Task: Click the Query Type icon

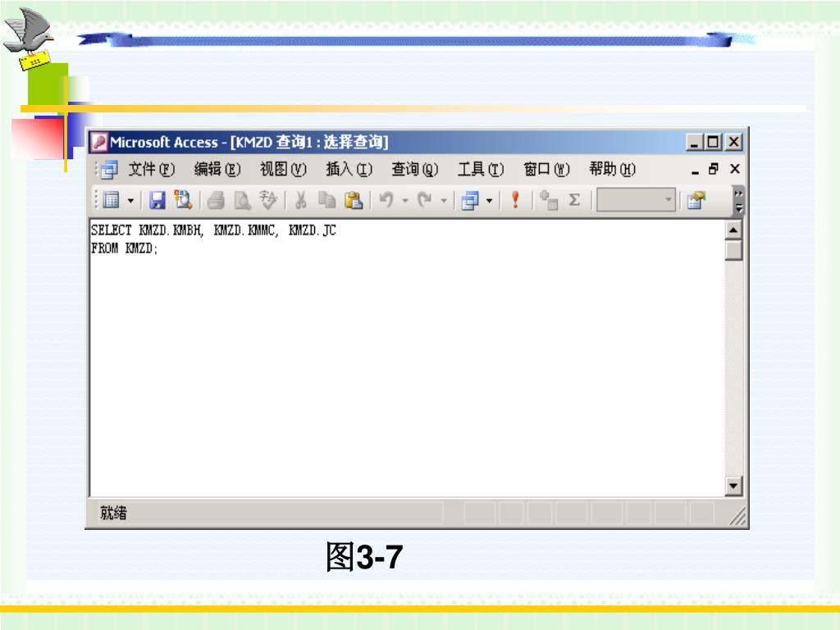Action: click(x=470, y=201)
